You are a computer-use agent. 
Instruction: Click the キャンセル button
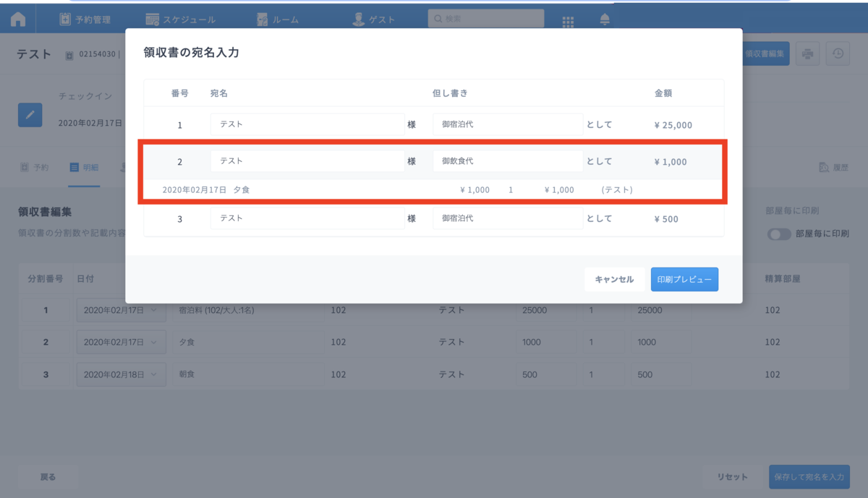coord(614,280)
